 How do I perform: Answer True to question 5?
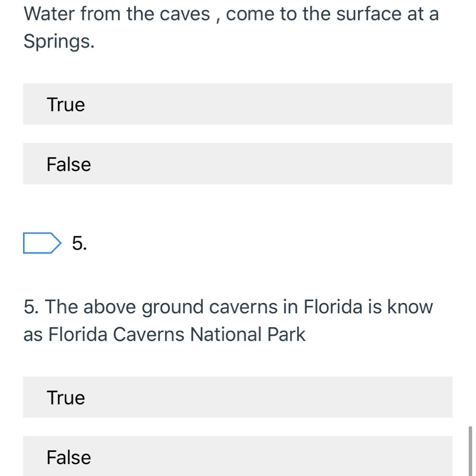237,397
